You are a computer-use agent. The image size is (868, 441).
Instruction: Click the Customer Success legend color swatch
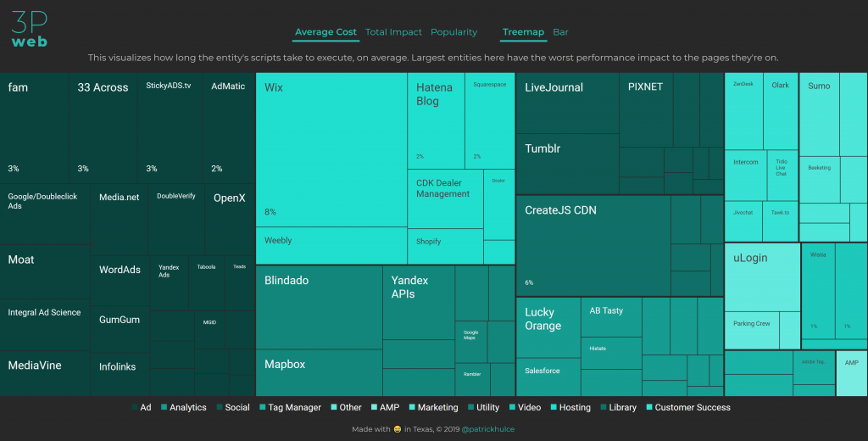coord(649,407)
